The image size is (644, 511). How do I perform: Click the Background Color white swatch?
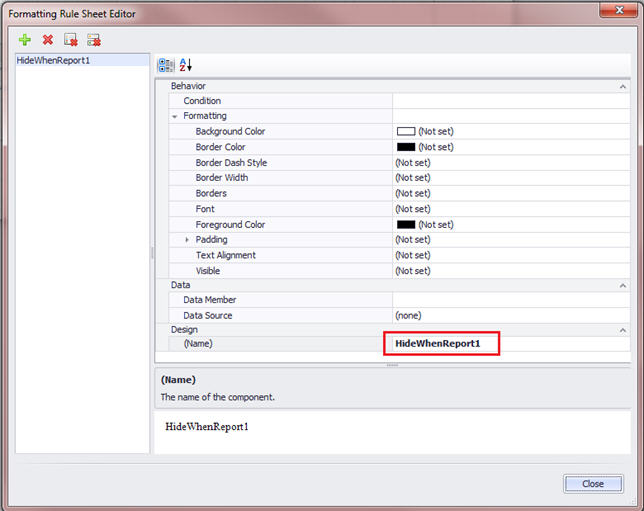pyautogui.click(x=405, y=132)
